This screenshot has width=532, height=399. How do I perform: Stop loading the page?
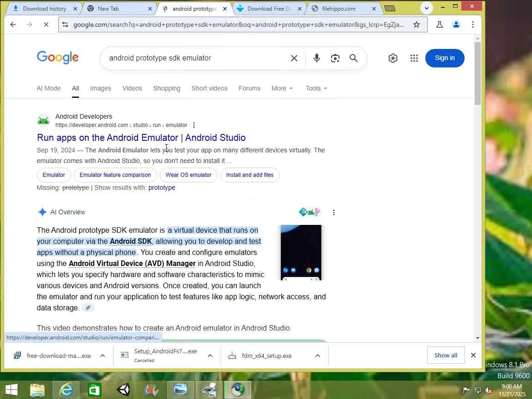coord(46,24)
